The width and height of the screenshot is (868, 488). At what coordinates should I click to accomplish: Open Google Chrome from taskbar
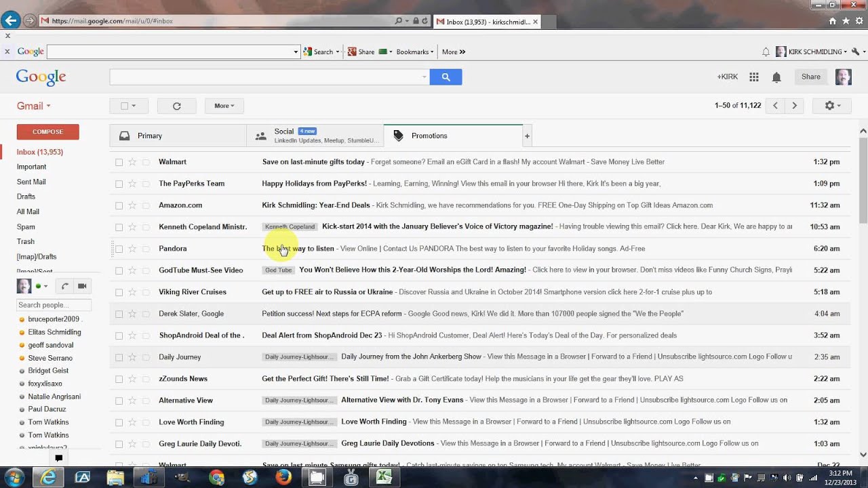point(217,478)
